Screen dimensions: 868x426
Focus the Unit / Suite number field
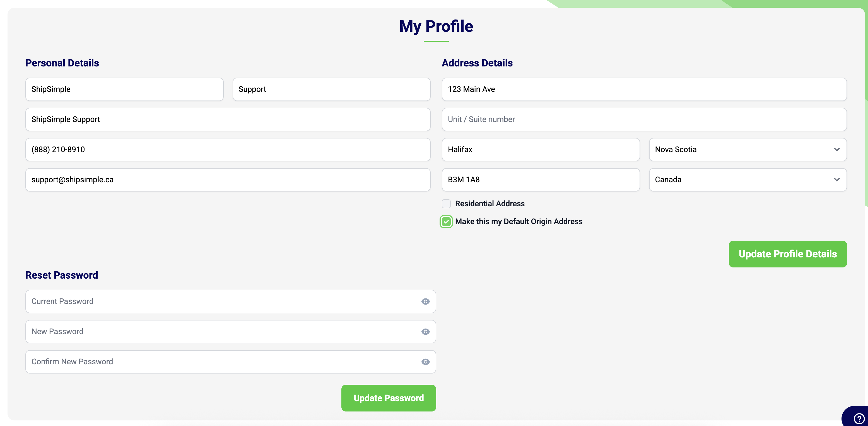(644, 119)
